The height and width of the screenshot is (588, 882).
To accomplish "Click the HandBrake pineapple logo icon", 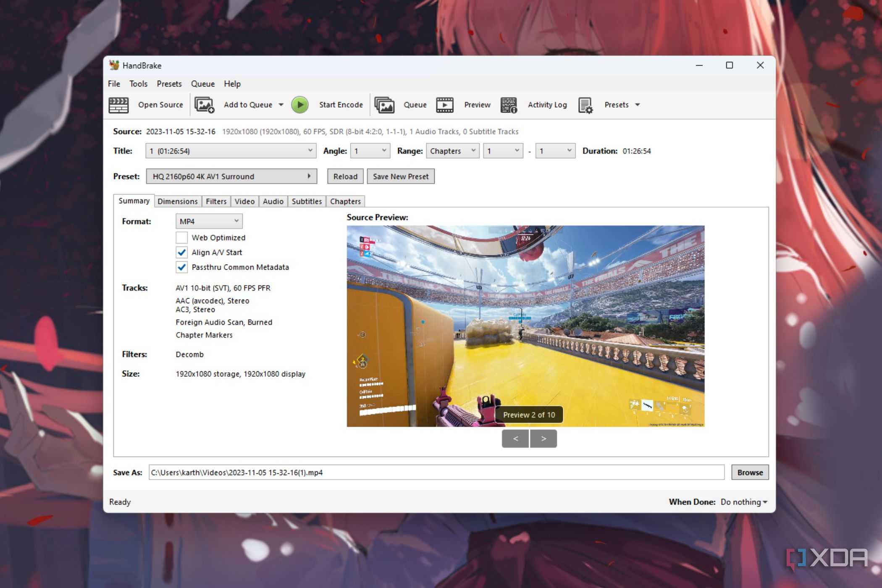I will point(114,65).
